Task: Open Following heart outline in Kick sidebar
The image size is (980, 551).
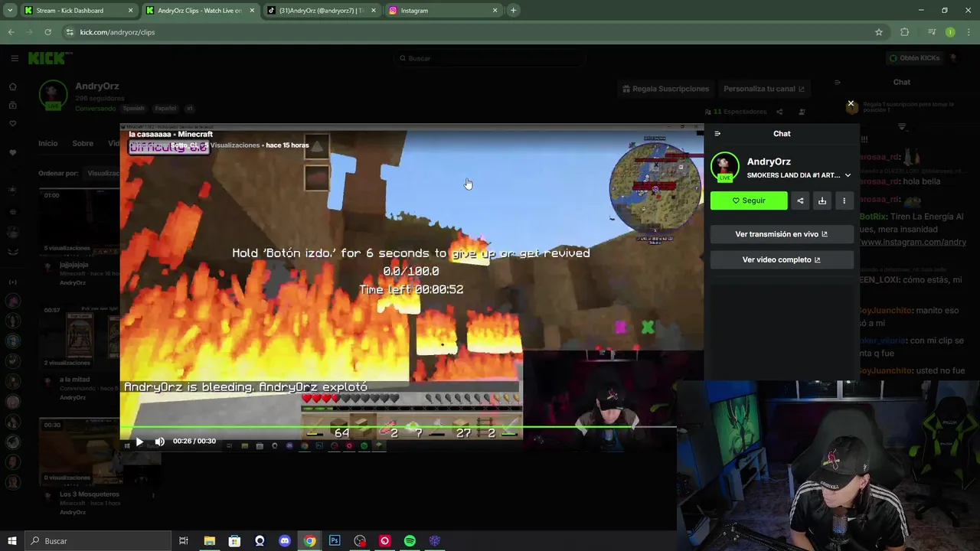Action: [x=12, y=124]
